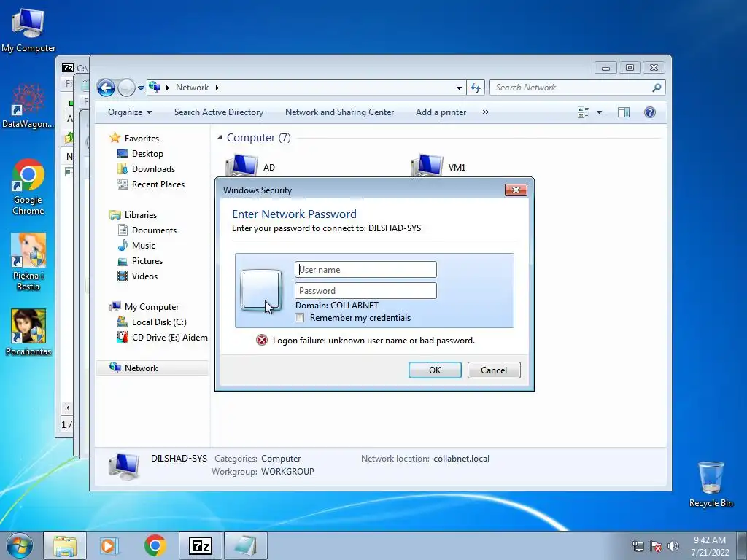The width and height of the screenshot is (747, 560).
Task: Expand the arrow after Network breadcrumb
Action: pyautogui.click(x=217, y=87)
